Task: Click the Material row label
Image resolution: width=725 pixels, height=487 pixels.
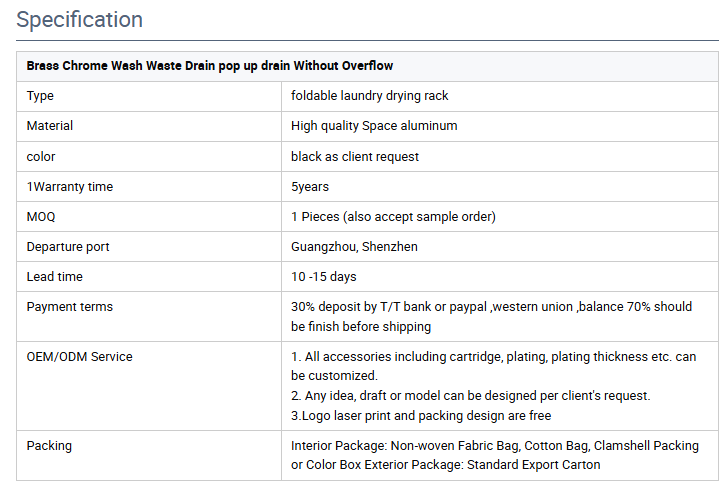Action: pos(49,126)
